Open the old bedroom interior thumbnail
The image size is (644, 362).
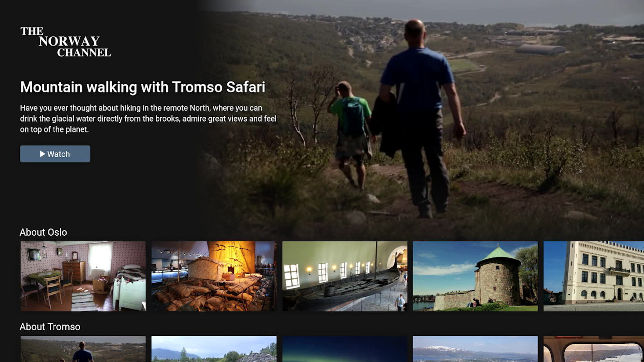pyautogui.click(x=83, y=276)
